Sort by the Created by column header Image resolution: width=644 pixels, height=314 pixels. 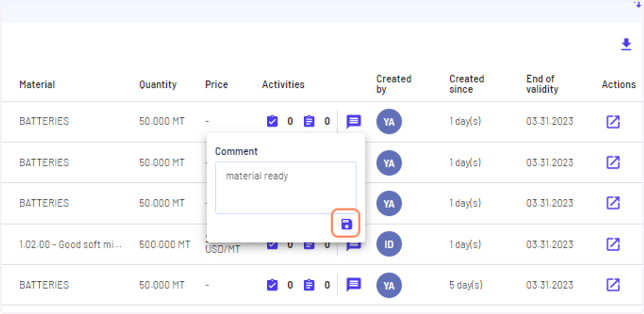coord(394,84)
